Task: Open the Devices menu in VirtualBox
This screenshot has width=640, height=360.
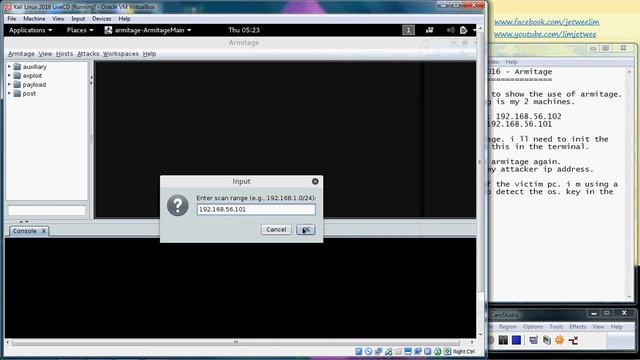Action: 101,19
